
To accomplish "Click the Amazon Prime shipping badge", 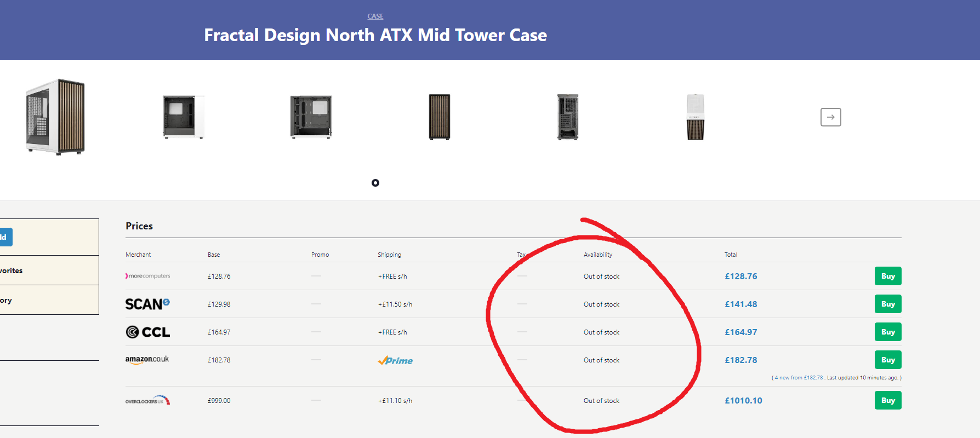I will pos(395,360).
